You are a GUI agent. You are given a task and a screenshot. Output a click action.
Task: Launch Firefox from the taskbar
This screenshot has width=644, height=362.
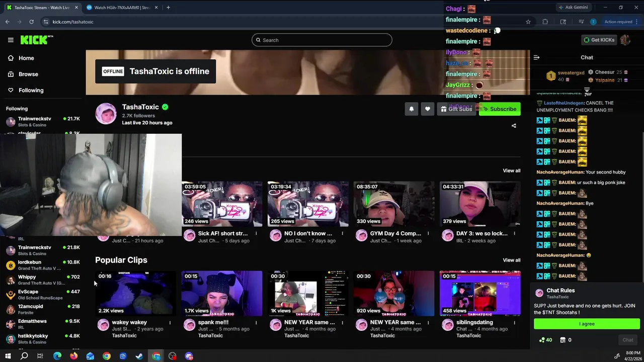tap(73, 356)
